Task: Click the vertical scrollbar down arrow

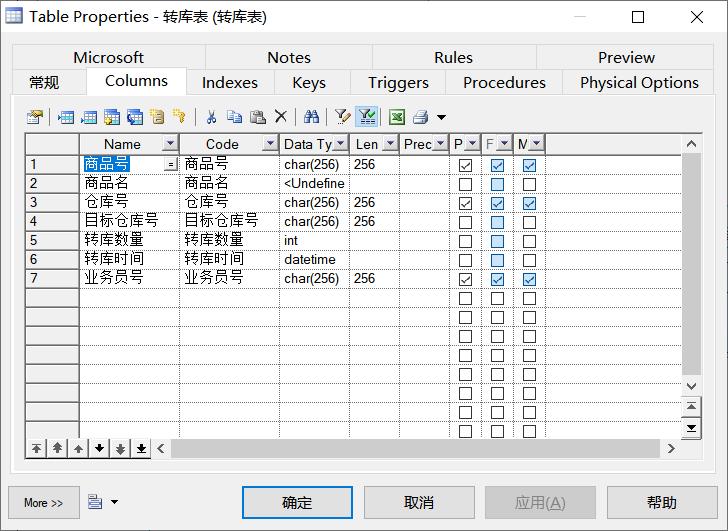Action: click(x=691, y=386)
